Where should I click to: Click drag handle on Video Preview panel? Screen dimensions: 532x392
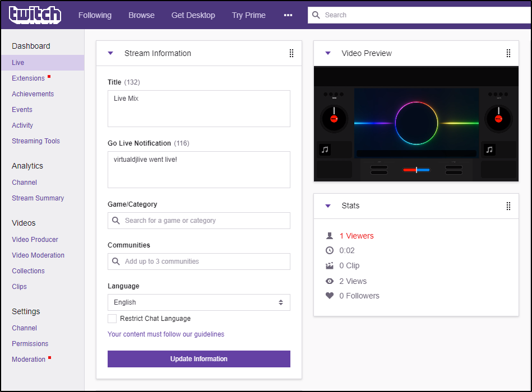point(508,53)
